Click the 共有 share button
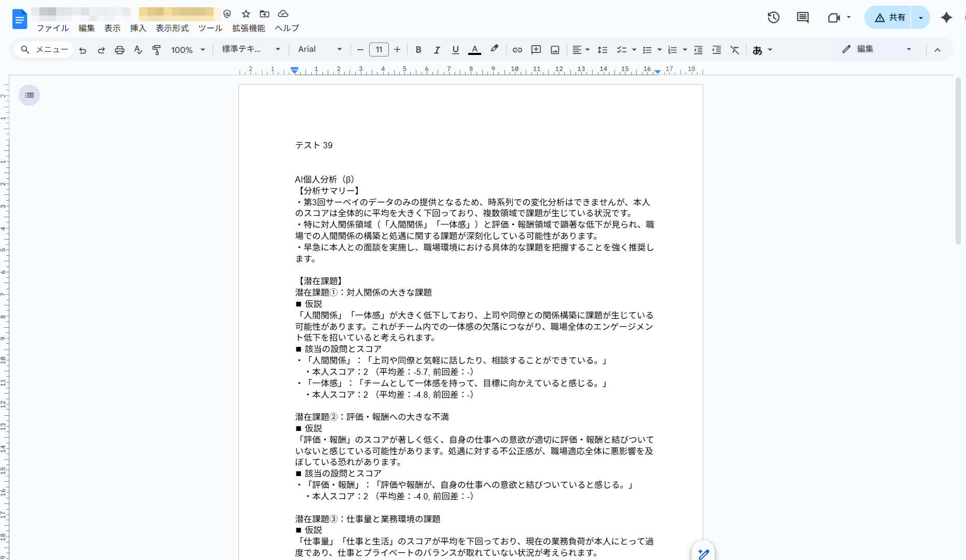The width and height of the screenshot is (966, 560). [x=889, y=18]
